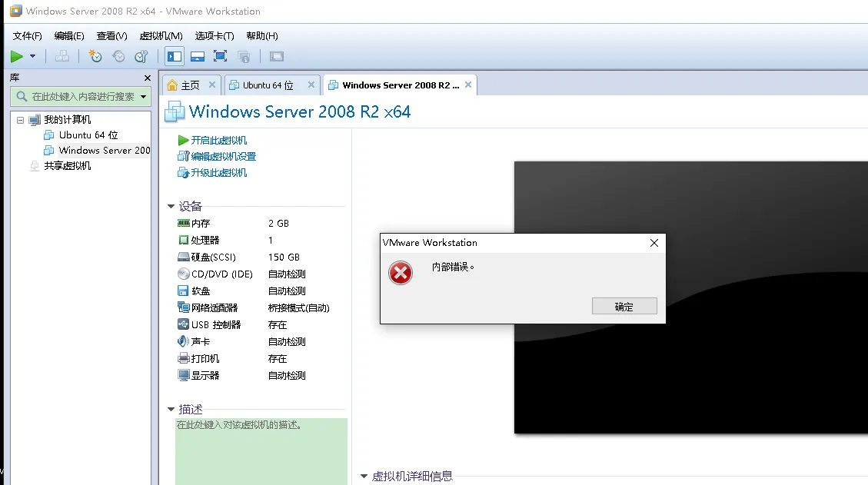Screen dimensions: 868x485
Task: Click the Unity mode toolbar icon
Action: click(x=244, y=56)
